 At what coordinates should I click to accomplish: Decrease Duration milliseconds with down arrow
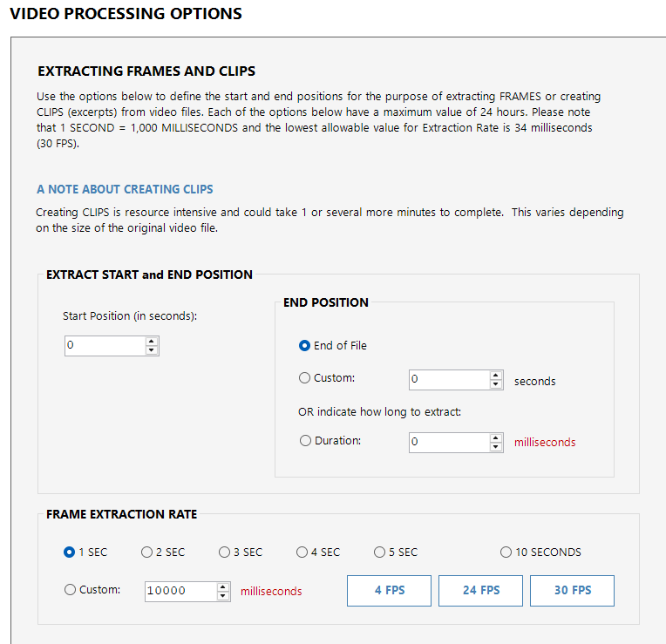click(496, 447)
